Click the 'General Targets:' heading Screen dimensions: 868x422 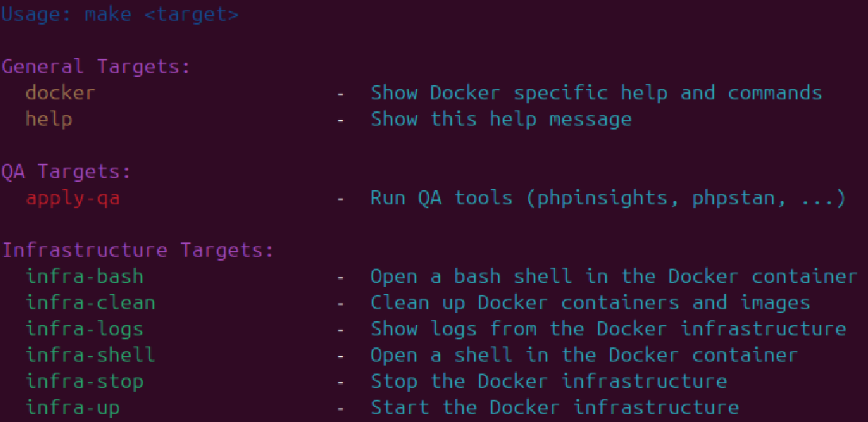pyautogui.click(x=96, y=67)
